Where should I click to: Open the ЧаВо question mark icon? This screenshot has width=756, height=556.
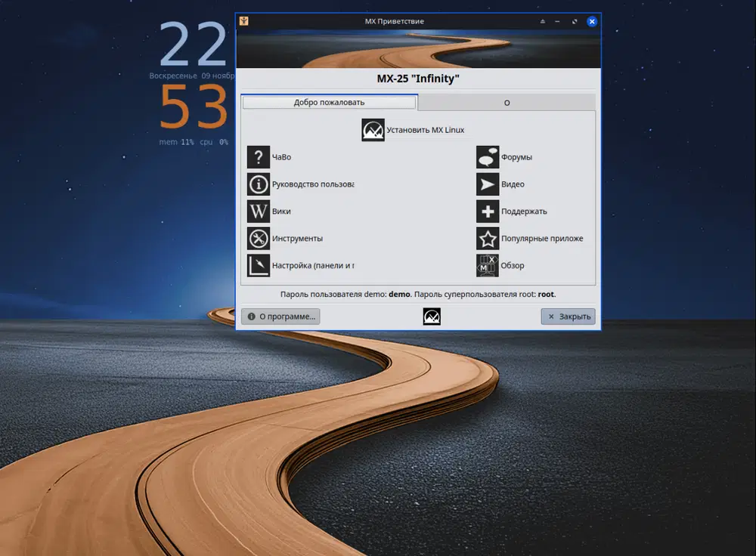(259, 157)
